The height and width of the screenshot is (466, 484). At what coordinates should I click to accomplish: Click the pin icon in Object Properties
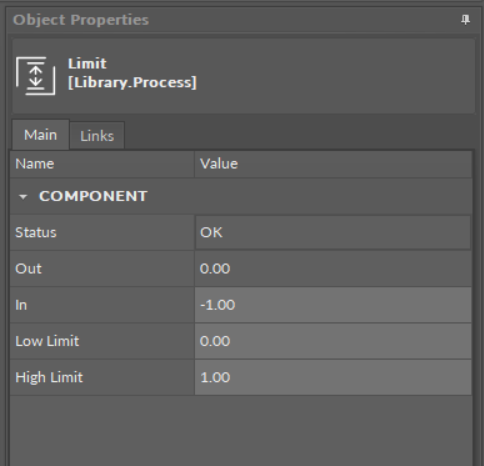465,20
